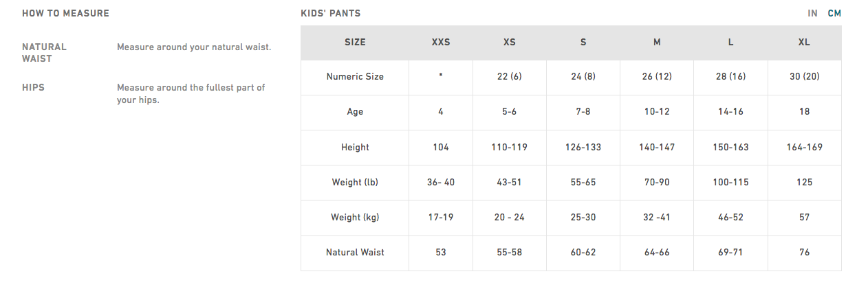Click the HOW TO MEASURE heading
Screen dimensions: 868x287
pyautogui.click(x=65, y=13)
